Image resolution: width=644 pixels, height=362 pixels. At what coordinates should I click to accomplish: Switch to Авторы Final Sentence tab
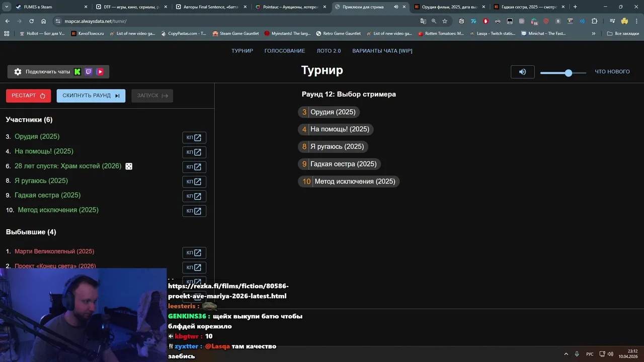[x=210, y=7]
